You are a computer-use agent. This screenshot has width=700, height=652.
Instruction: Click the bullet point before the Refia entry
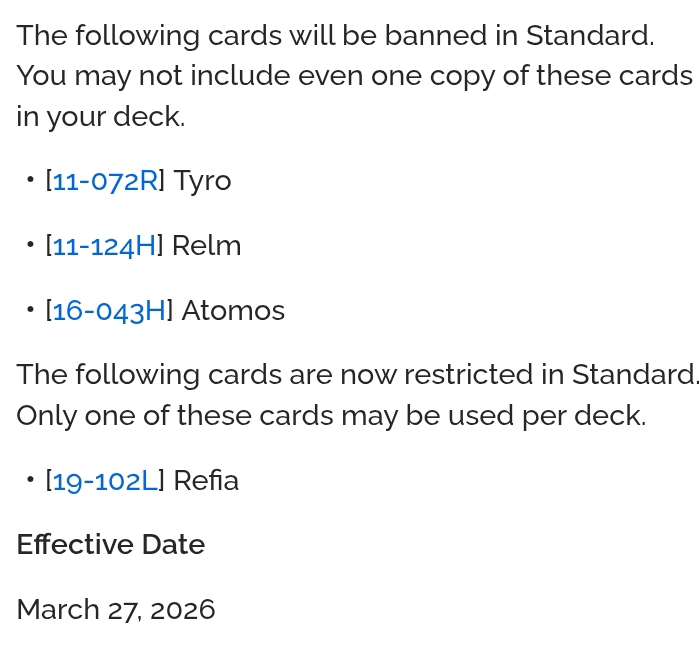(31, 481)
